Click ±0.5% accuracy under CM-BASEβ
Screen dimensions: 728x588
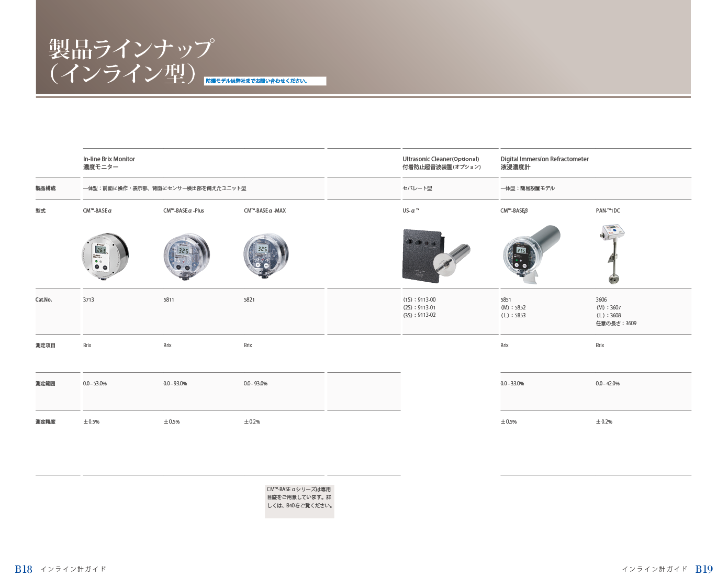click(508, 421)
